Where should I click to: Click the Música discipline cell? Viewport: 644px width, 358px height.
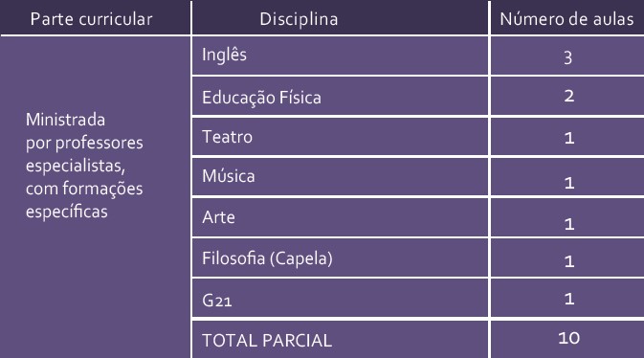[340, 177]
